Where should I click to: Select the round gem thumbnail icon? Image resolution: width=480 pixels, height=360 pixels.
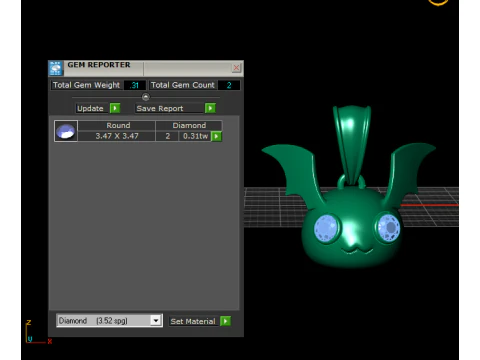tap(66, 131)
